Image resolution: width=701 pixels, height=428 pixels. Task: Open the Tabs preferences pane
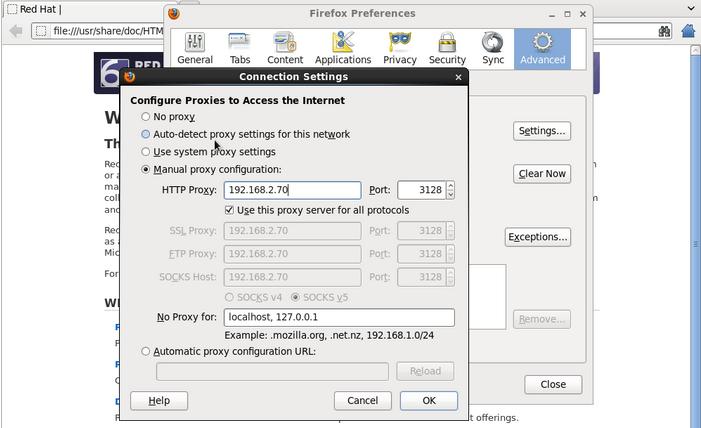pos(240,49)
